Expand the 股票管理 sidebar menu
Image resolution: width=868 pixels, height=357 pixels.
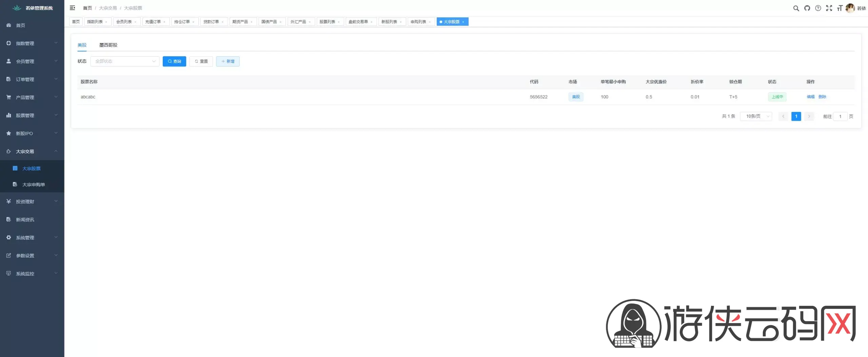coord(32,115)
